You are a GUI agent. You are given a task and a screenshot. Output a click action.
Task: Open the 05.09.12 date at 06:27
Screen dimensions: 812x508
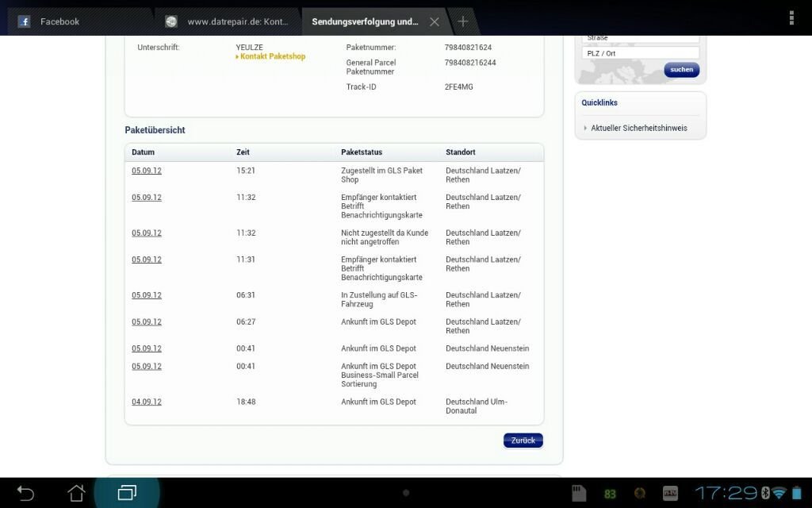click(147, 322)
